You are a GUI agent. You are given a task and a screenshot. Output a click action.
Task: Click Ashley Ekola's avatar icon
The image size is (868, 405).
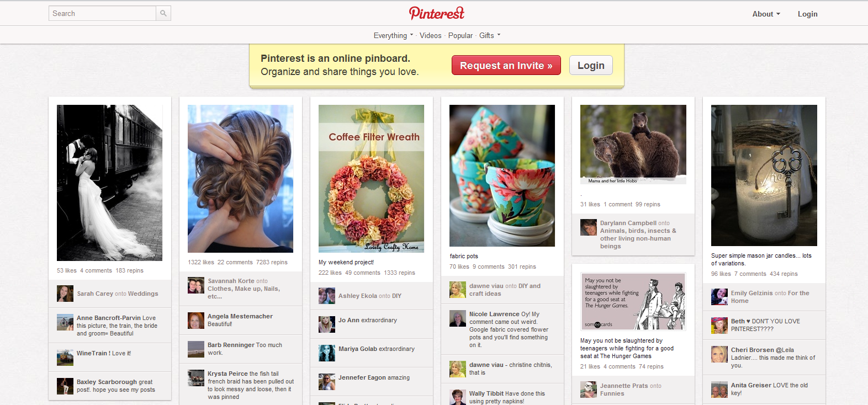coord(327,296)
